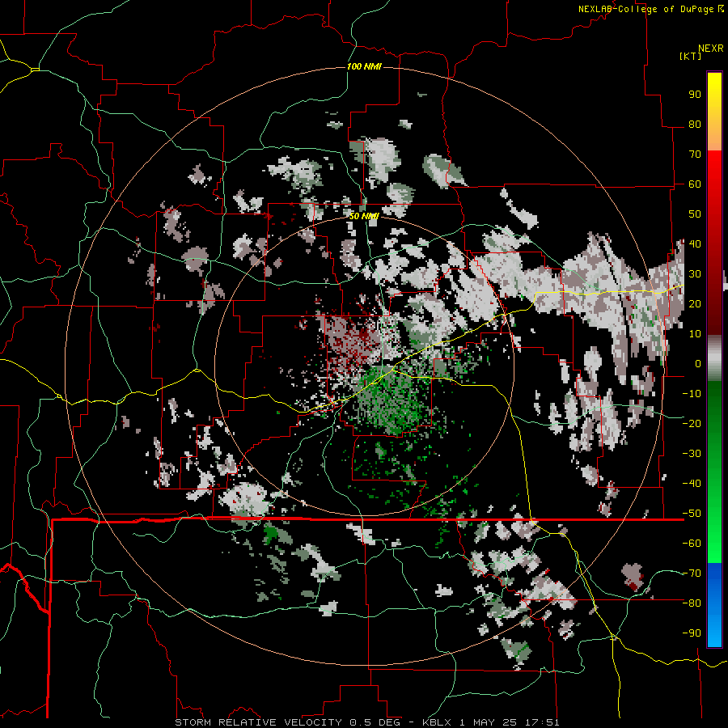
Task: Click the 50 value on the velocity scale
Action: tap(695, 214)
